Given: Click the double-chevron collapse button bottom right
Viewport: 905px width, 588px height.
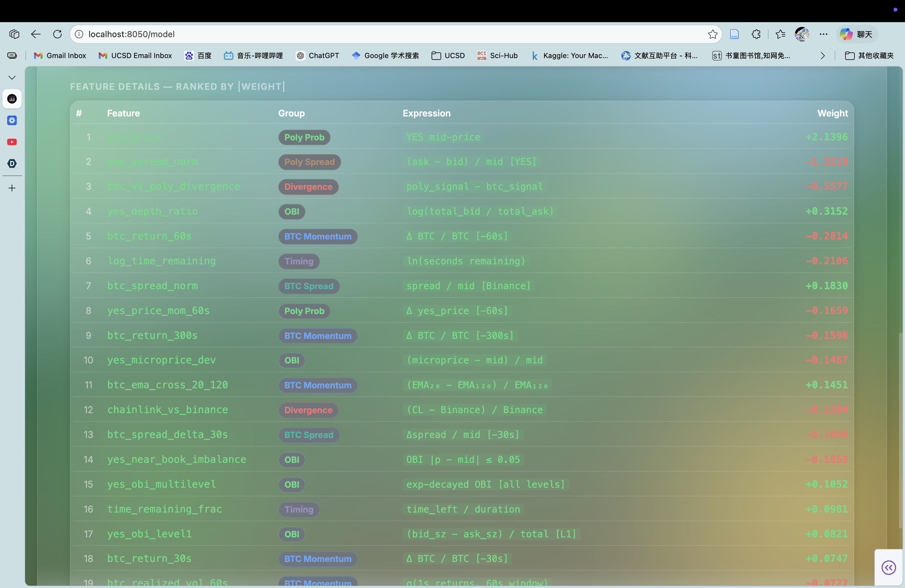Looking at the screenshot, I should click(889, 568).
